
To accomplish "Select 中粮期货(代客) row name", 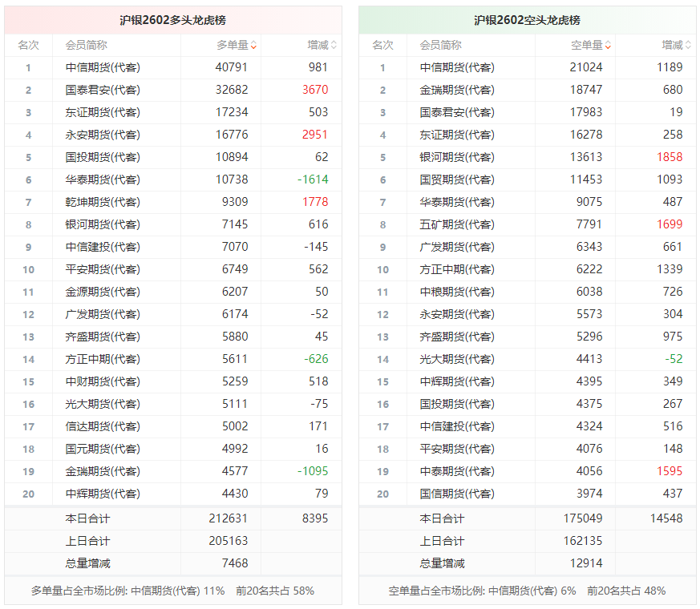I will (x=457, y=292).
